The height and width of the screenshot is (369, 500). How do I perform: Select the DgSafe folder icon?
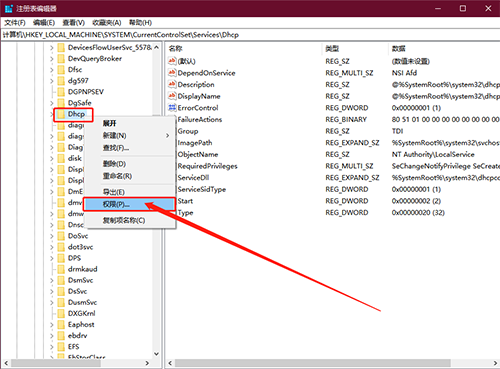[61, 103]
